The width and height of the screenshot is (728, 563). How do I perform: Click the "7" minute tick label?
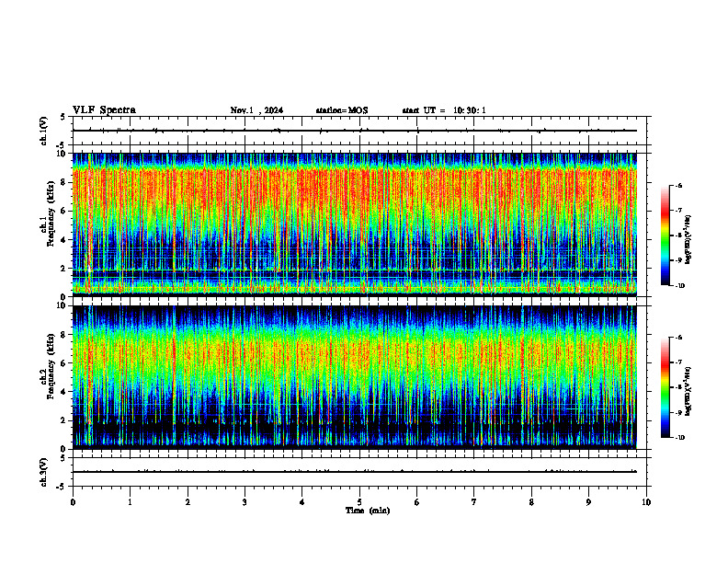click(474, 502)
